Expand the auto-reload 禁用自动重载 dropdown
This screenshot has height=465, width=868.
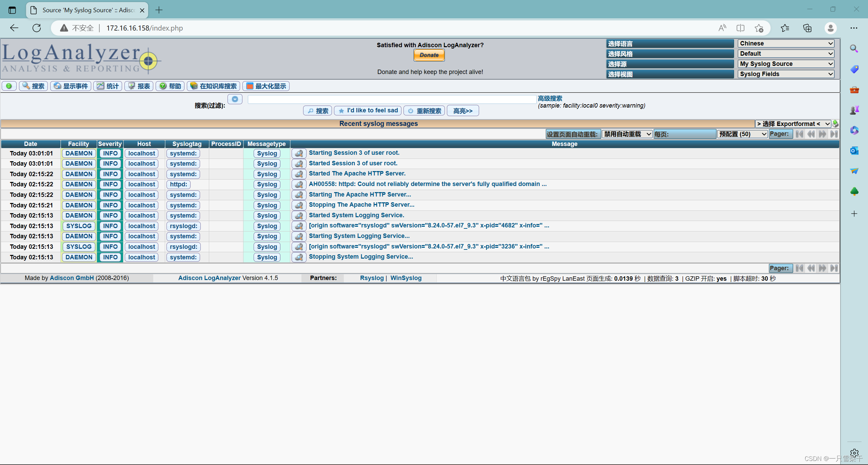[x=627, y=134]
